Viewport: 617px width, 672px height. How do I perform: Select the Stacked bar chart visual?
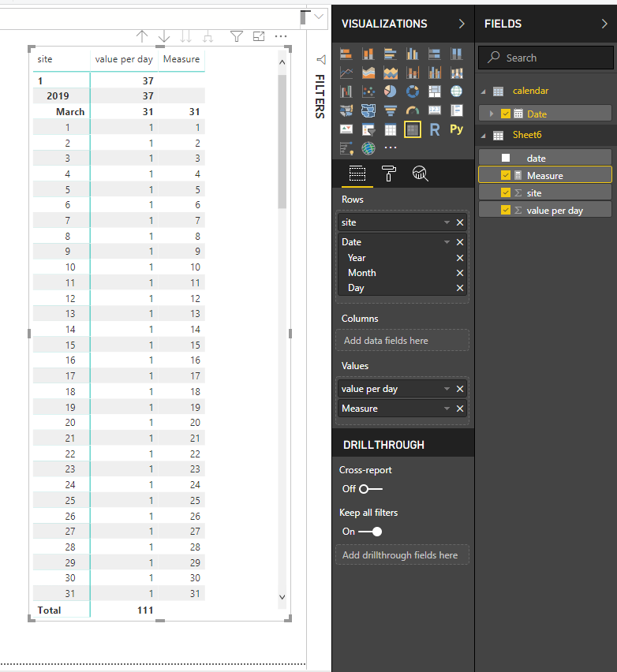(346, 54)
